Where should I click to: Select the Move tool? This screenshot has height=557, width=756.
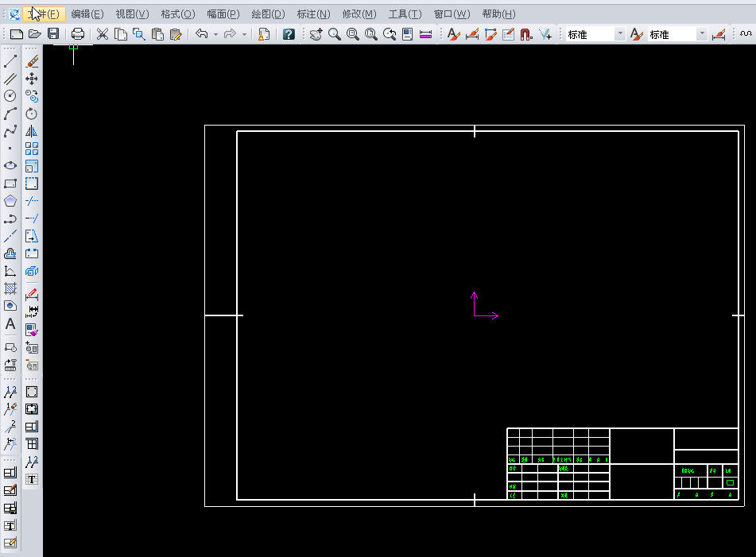tap(32, 79)
